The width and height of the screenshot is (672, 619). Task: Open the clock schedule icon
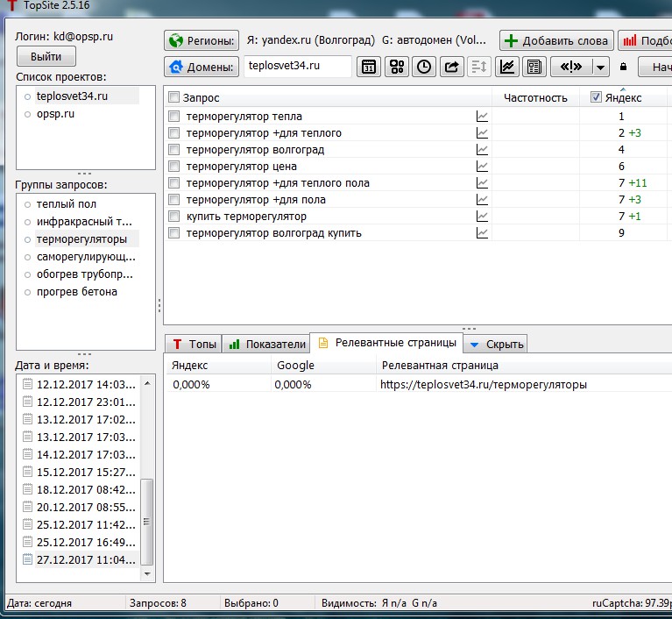pos(424,67)
